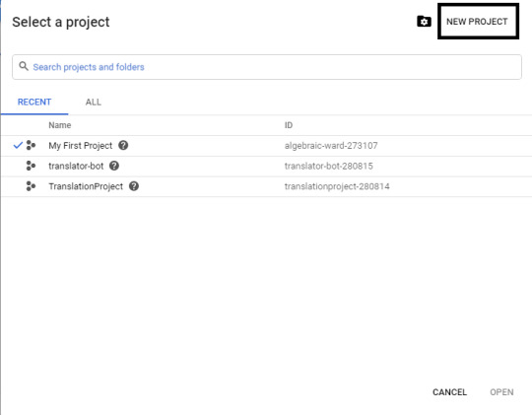Click the search magnifier icon
Screen dimensions: 532x415
(24, 66)
